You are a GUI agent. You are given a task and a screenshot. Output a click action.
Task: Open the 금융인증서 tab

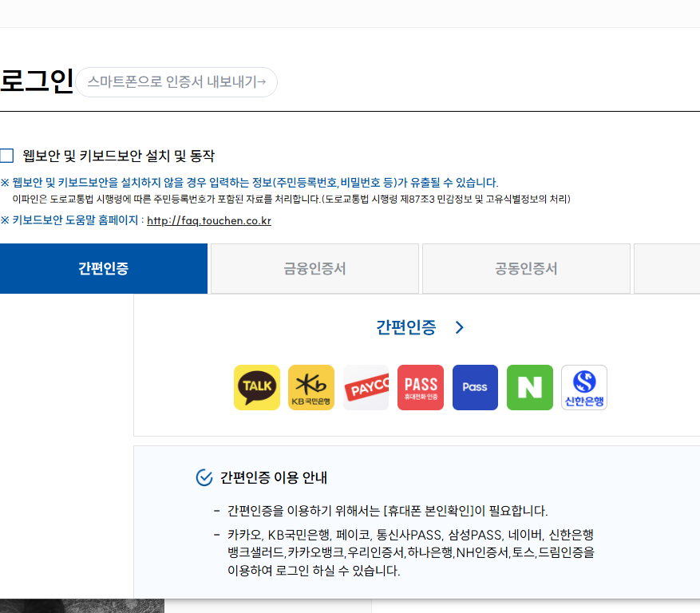click(314, 268)
